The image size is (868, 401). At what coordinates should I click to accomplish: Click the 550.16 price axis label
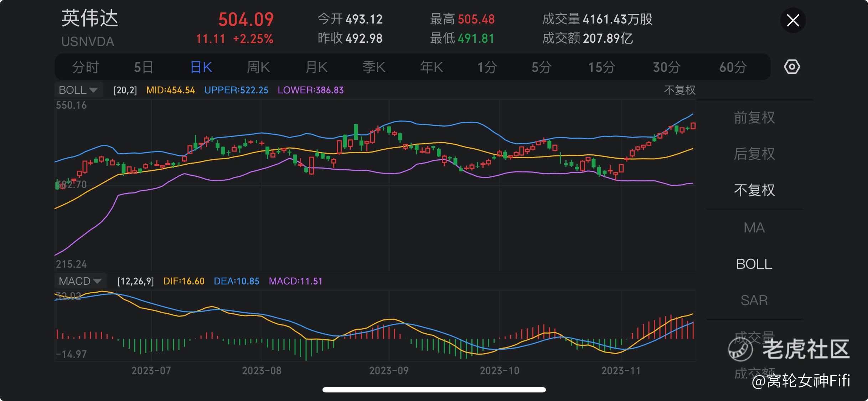point(71,105)
